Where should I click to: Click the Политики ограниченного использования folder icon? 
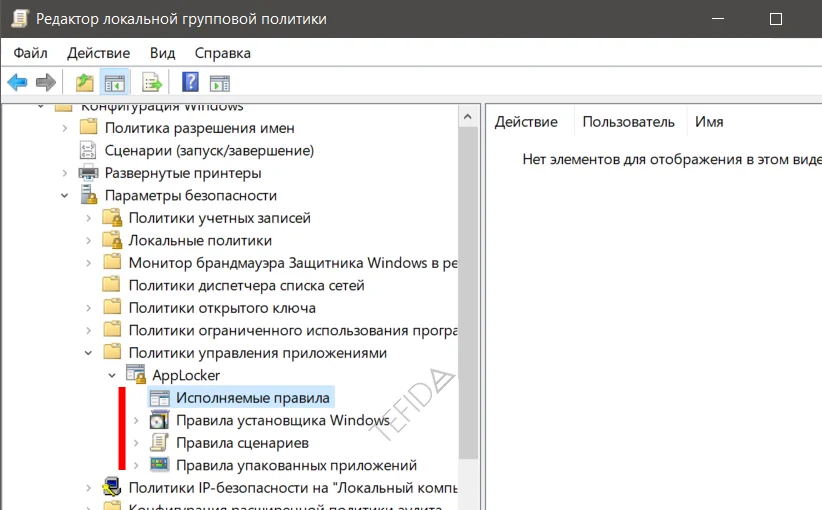(112, 330)
